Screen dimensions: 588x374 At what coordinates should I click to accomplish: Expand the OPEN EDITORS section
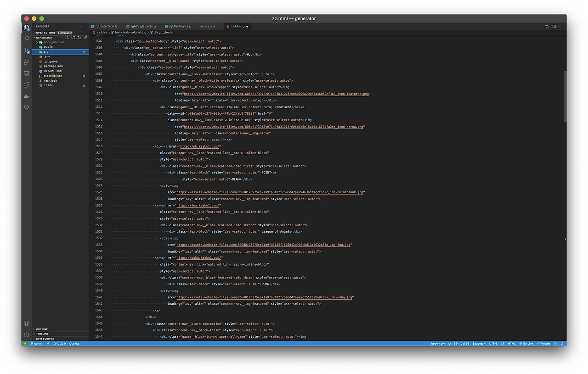click(60, 33)
